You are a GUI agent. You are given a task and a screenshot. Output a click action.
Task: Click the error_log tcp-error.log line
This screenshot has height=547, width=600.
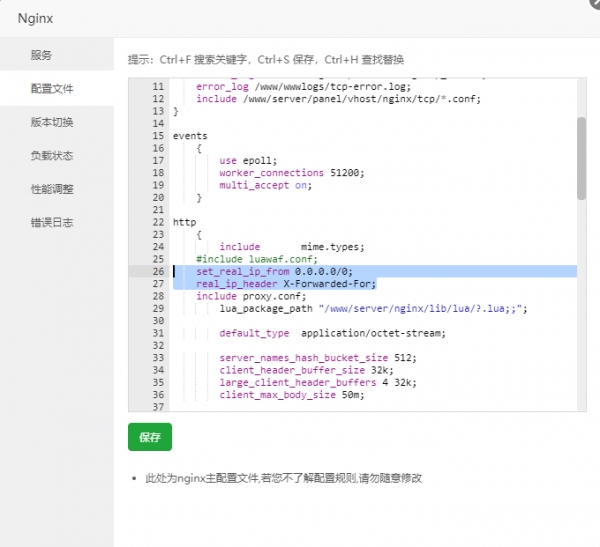[x=303, y=87]
